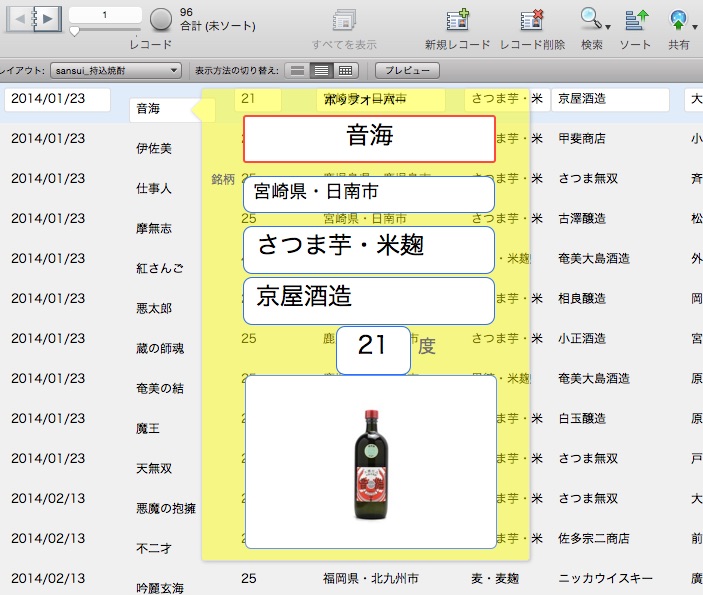Select 悪魔の抱擁 in the list
The width and height of the screenshot is (703, 595).
166,508
